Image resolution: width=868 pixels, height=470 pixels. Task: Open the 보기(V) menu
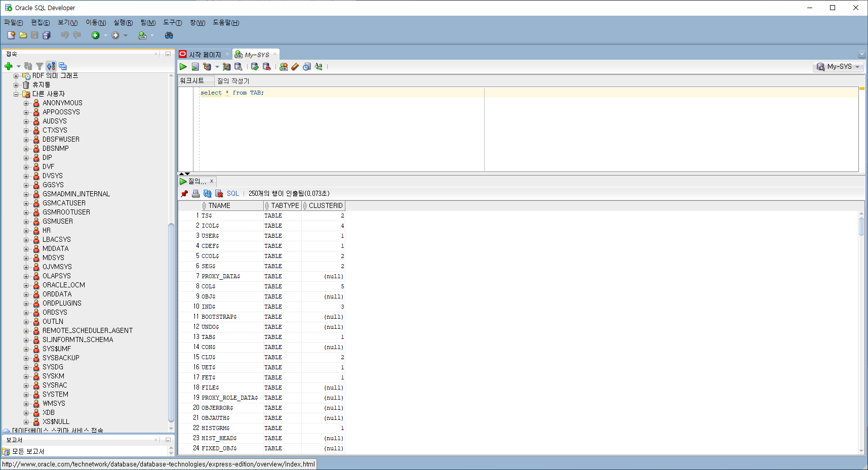tap(68, 23)
